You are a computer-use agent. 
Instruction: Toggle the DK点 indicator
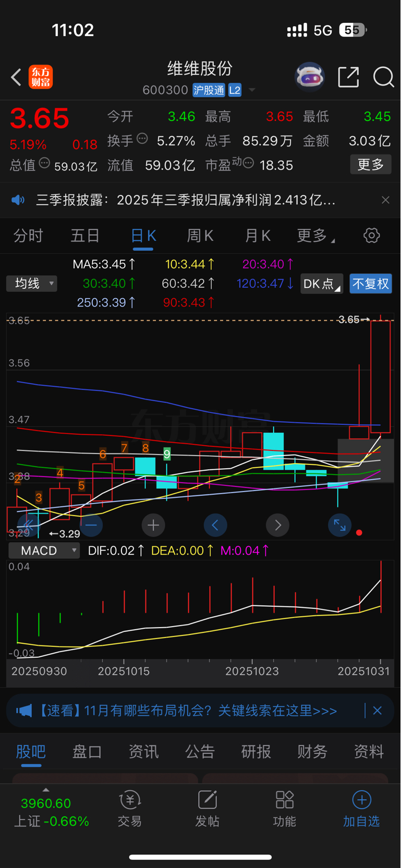click(x=322, y=284)
